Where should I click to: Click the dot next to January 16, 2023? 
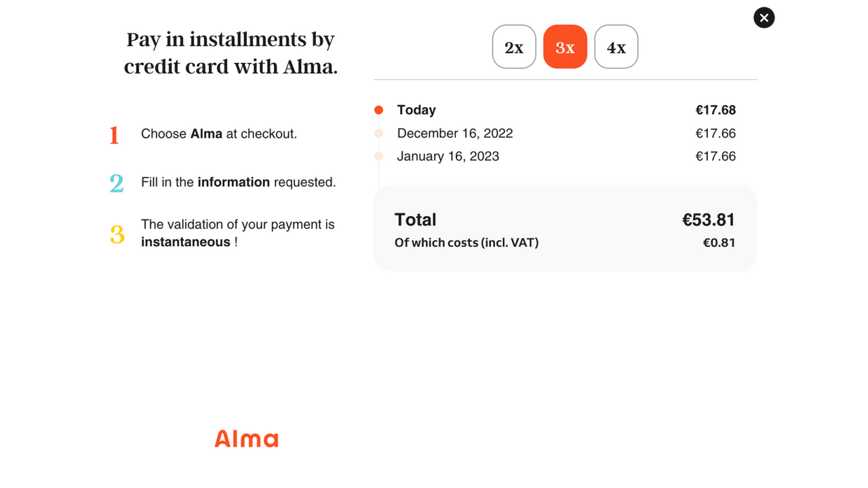tap(378, 156)
